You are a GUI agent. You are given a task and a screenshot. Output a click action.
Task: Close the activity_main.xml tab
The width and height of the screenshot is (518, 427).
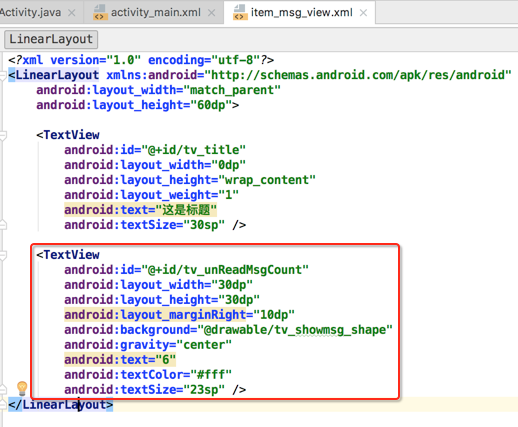click(x=211, y=13)
